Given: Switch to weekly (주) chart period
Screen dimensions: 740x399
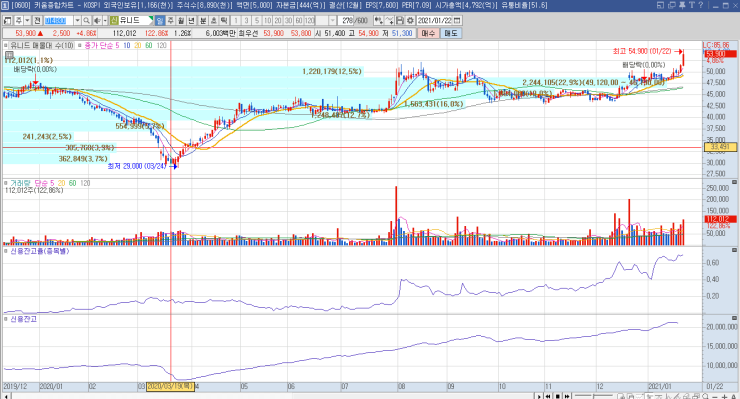Looking at the screenshot, I should [x=170, y=21].
